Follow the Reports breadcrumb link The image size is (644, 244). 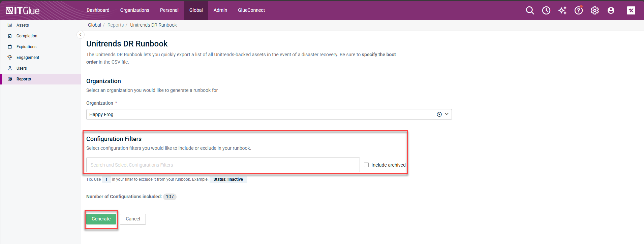[x=116, y=25]
